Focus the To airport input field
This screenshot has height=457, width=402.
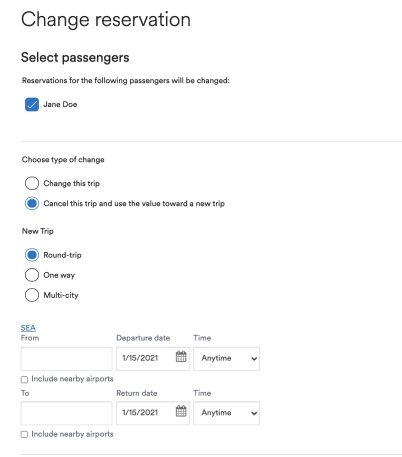(66, 413)
